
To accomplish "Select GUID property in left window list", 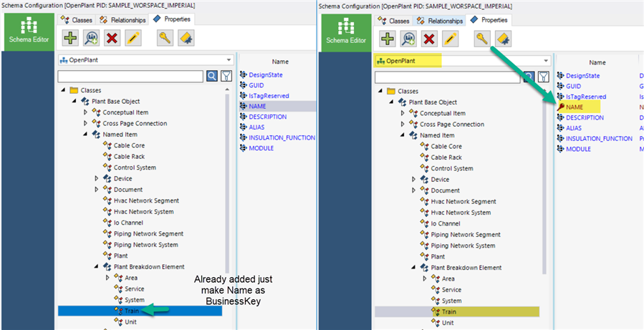I will click(x=256, y=85).
